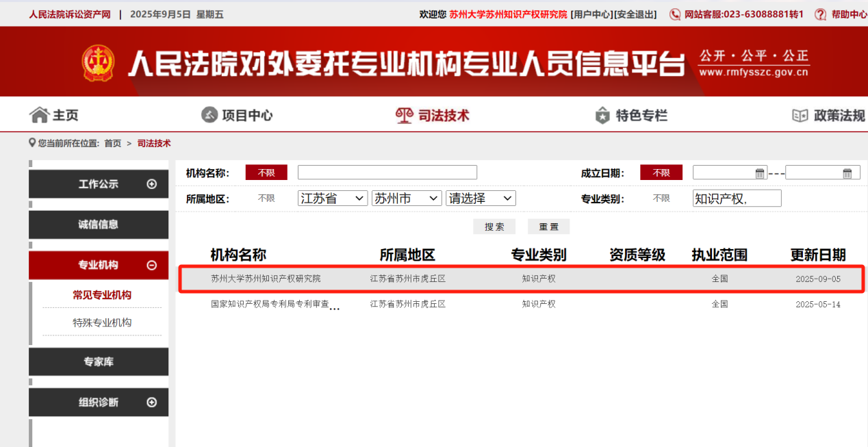Open the start date calendar icon
Screen dimensions: 868x447
(760, 173)
